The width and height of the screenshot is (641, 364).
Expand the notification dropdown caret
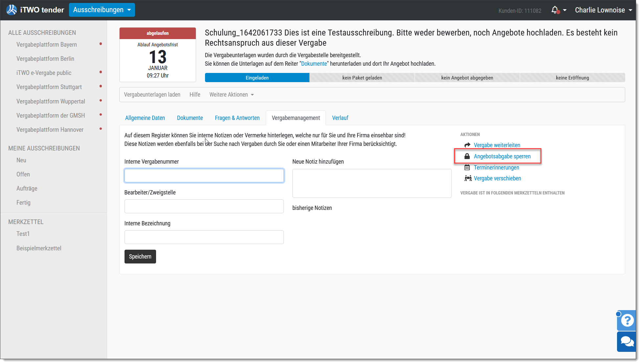[565, 10]
